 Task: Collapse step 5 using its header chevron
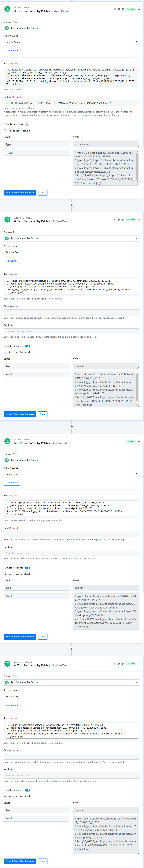point(139,441)
